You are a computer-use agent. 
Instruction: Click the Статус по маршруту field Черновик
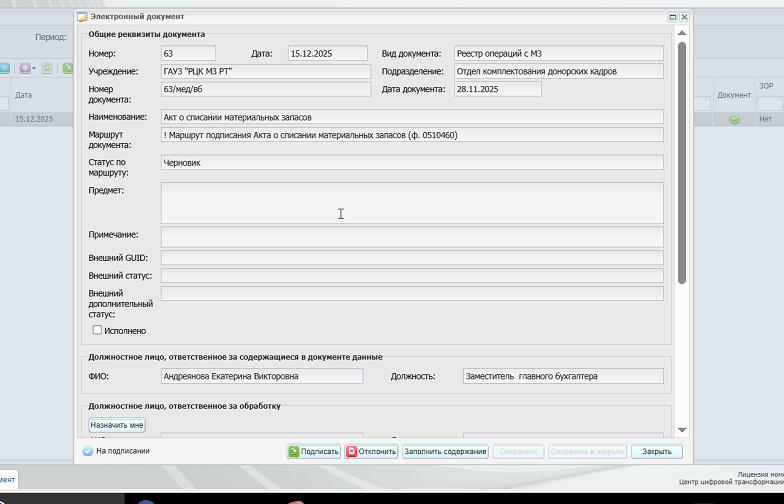pyautogui.click(x=412, y=162)
